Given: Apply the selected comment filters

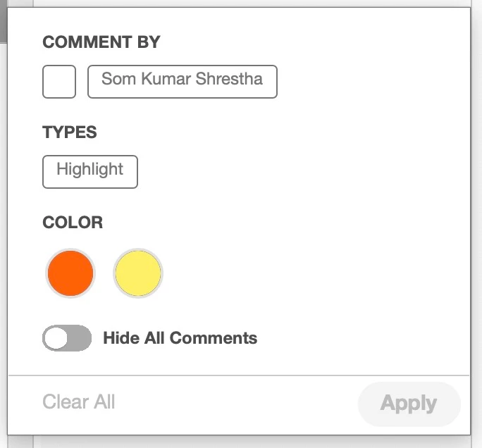Looking at the screenshot, I should (409, 404).
